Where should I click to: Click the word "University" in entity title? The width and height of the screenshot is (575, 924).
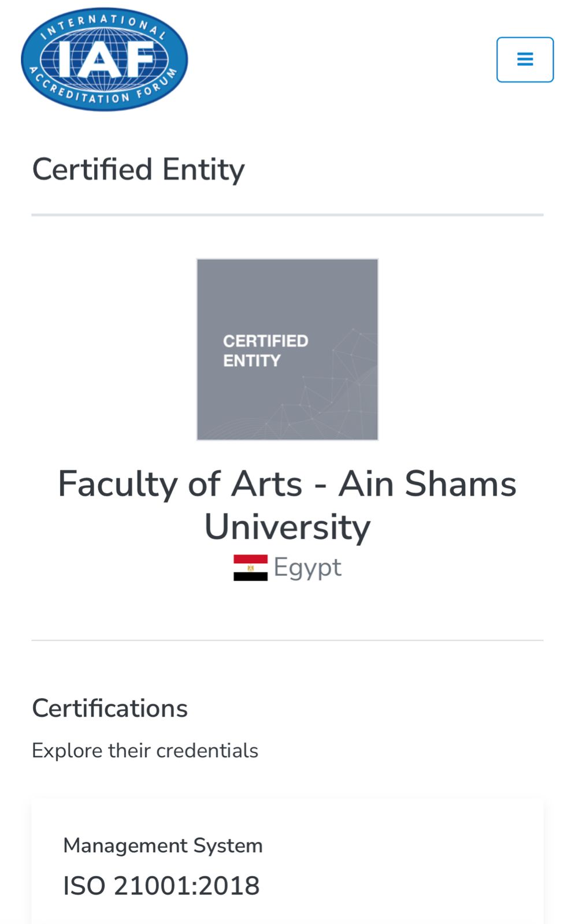pyautogui.click(x=287, y=527)
